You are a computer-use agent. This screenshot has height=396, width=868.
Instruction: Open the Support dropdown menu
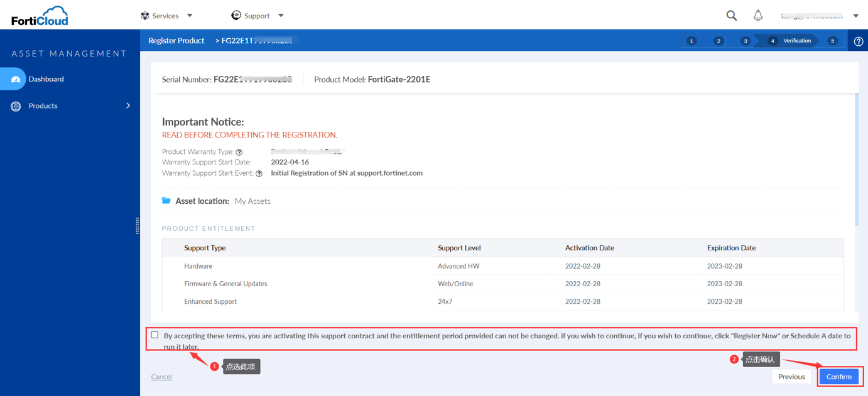(x=258, y=16)
